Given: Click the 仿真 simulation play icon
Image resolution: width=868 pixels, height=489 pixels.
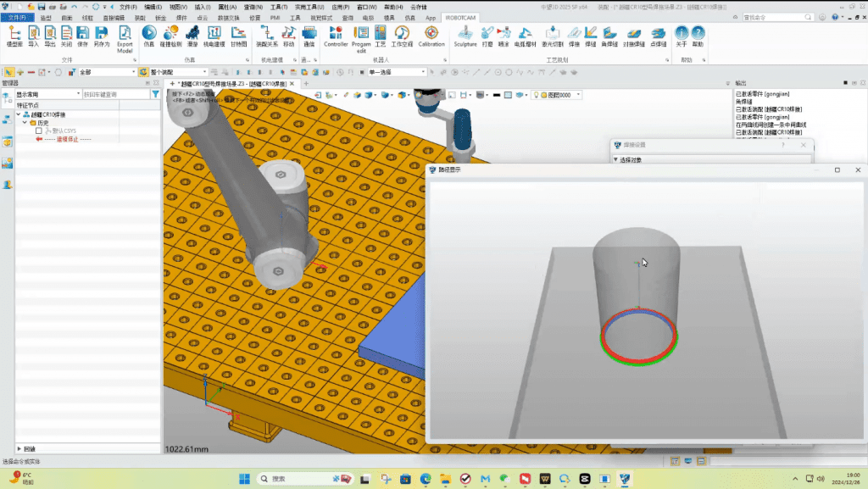Looking at the screenshot, I should pyautogui.click(x=148, y=35).
